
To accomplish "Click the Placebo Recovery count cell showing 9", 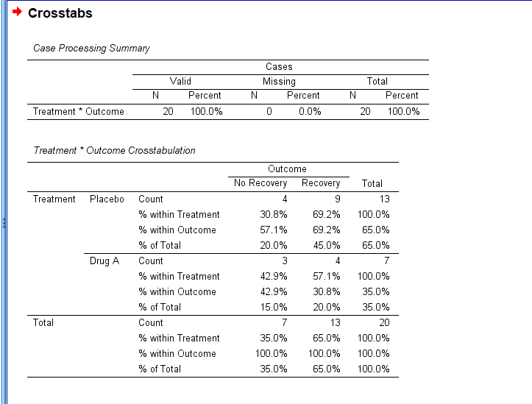I will point(337,199).
